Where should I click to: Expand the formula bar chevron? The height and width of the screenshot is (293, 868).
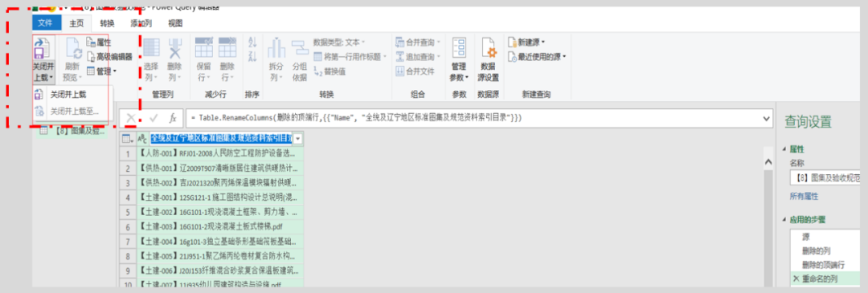coord(766,118)
